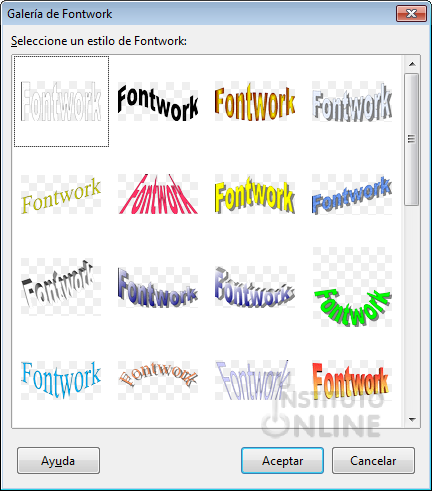Pick the yellow 3D Fontwork style
Image resolution: width=432 pixels, height=491 pixels.
tap(255, 194)
